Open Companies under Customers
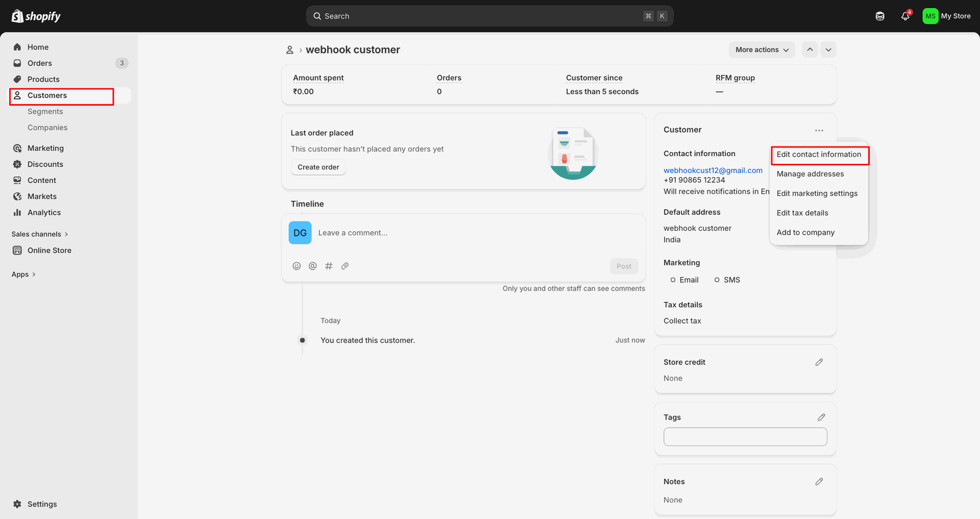This screenshot has width=980, height=519. (47, 128)
